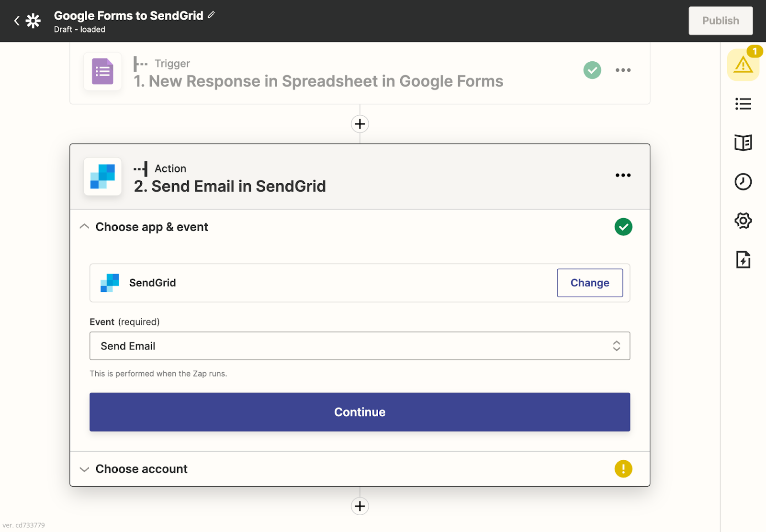Viewport: 766px width, 532px height.
Task: Open the Zap settings gear icon
Action: pos(743,221)
